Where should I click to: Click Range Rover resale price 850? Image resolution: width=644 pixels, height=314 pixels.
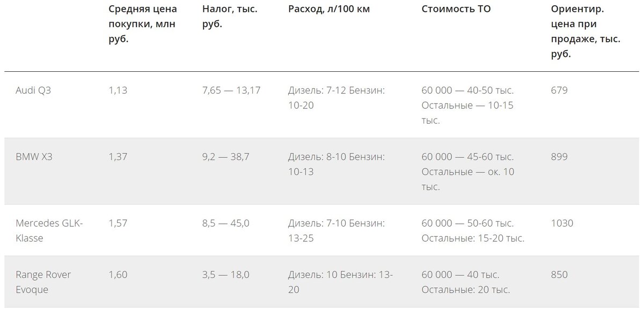559,274
